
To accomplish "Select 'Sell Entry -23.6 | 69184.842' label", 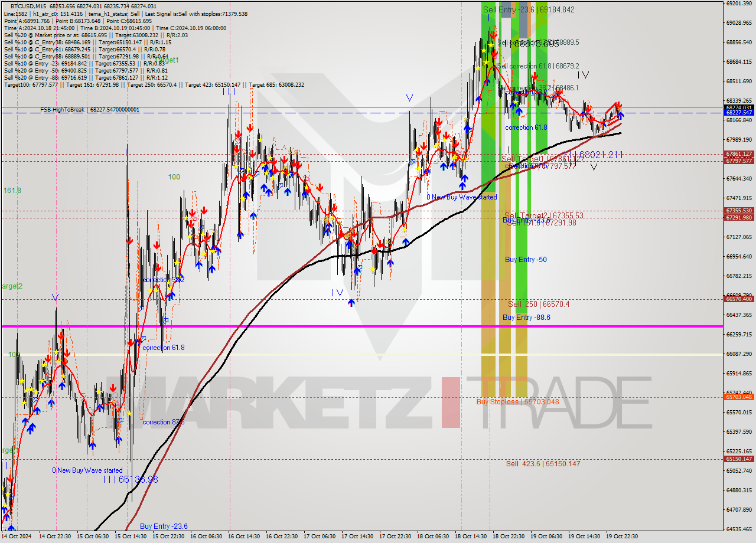I will [529, 9].
